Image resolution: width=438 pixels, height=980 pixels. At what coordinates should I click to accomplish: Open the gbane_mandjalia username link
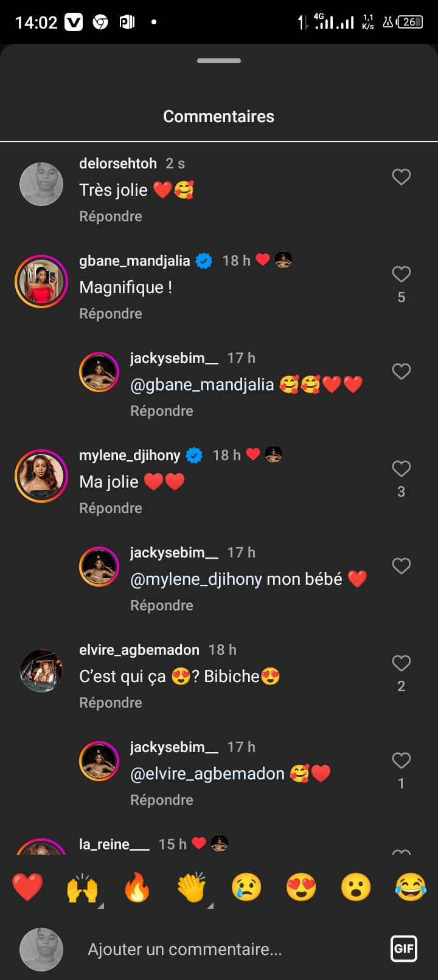tap(134, 261)
